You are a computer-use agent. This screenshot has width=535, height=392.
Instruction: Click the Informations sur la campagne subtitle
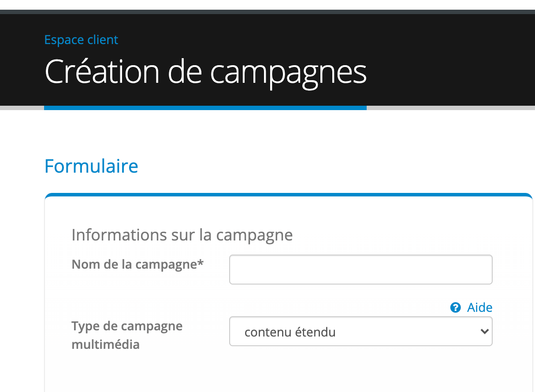click(182, 235)
